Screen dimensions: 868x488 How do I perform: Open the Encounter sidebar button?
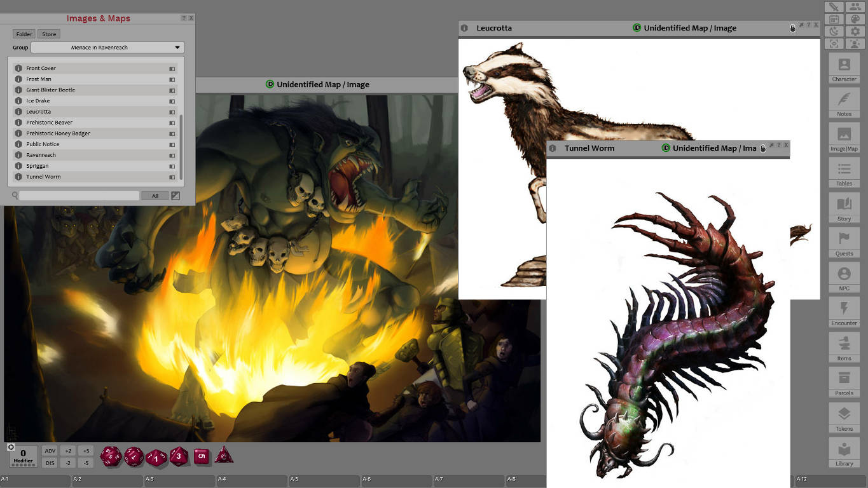(x=844, y=312)
